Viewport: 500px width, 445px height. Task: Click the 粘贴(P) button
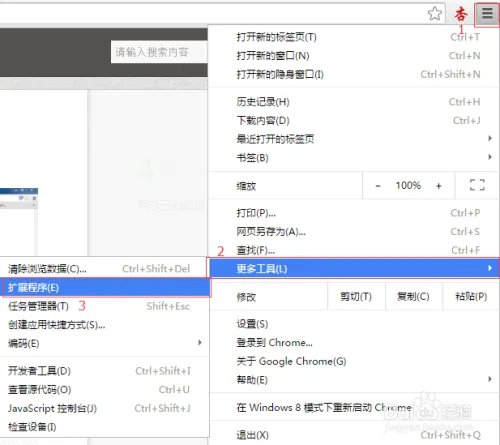pyautogui.click(x=471, y=296)
